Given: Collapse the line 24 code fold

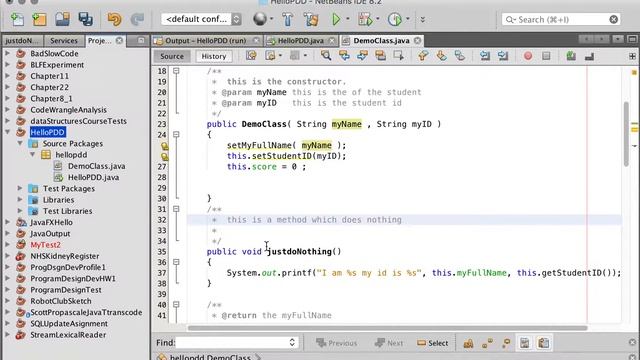Looking at the screenshot, I should click(176, 135).
